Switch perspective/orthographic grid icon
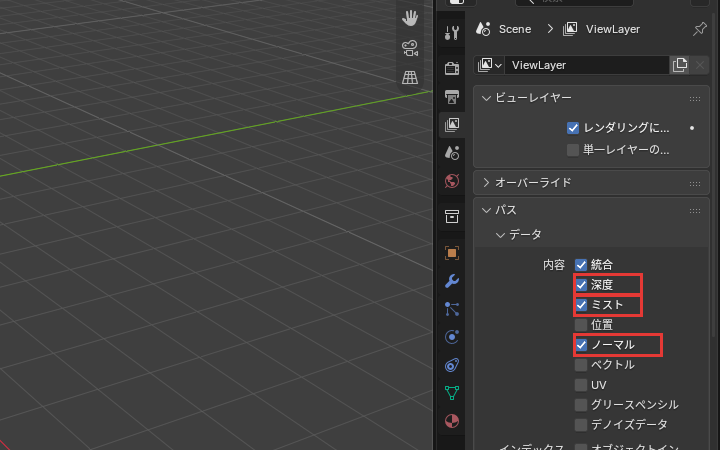 410,77
